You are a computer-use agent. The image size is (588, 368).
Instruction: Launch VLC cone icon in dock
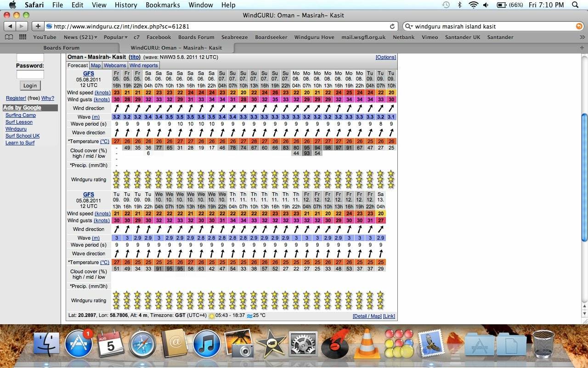(366, 344)
